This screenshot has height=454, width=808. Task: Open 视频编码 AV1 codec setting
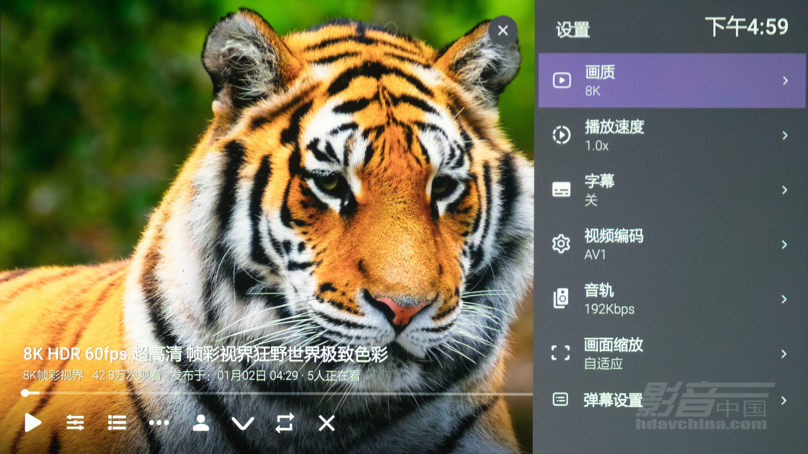pos(671,245)
